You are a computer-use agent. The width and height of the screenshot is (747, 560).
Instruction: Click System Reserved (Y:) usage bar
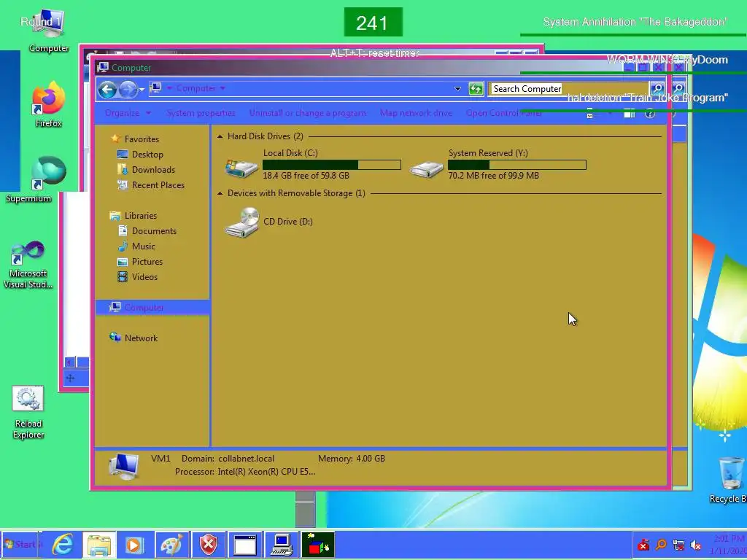click(x=517, y=165)
